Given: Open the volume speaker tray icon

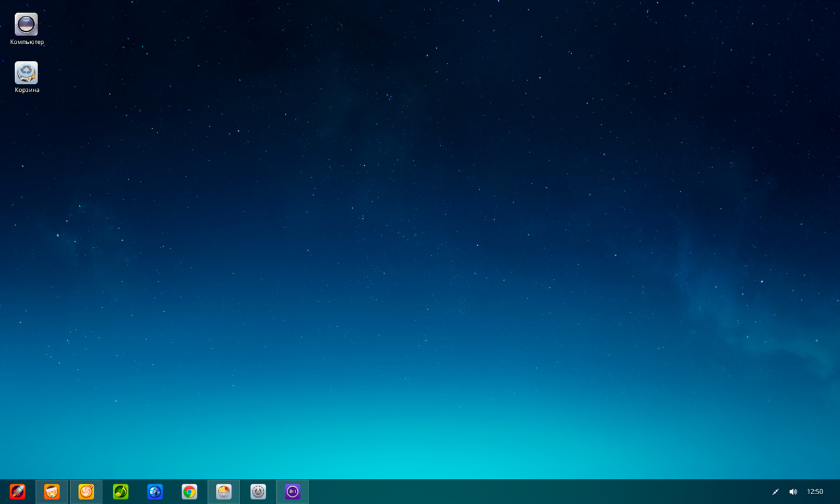Looking at the screenshot, I should click(793, 492).
